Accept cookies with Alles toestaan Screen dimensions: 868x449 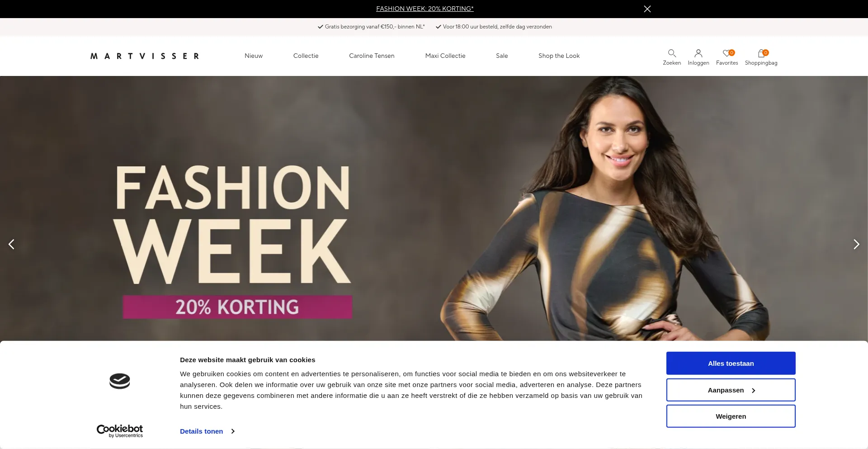point(731,364)
